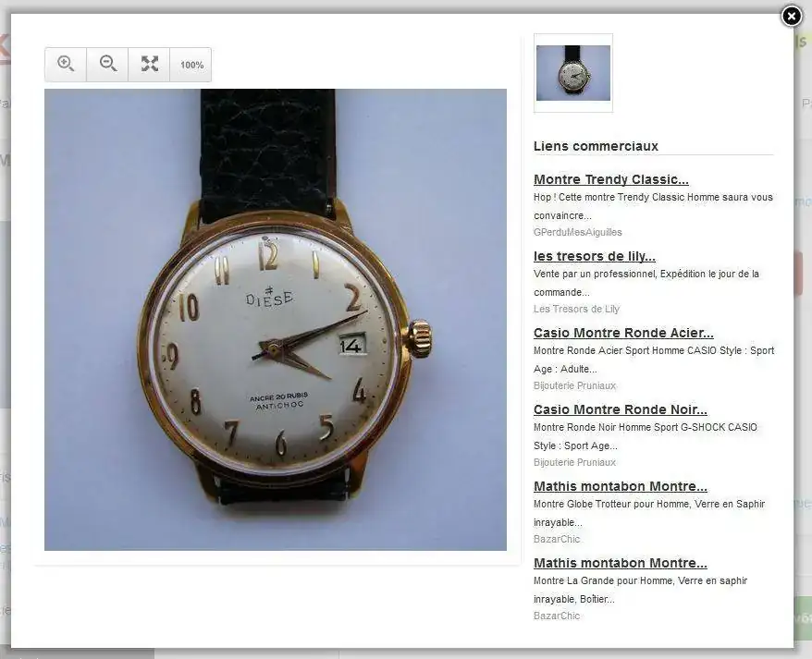Click 'Montre La Grande pour Homme' description
Image resolution: width=812 pixels, height=659 pixels.
(641, 589)
